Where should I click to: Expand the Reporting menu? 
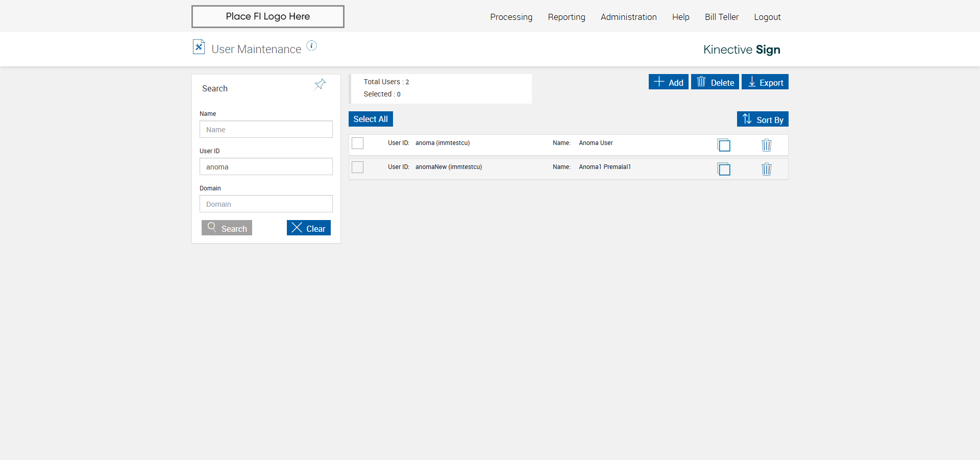point(566,17)
